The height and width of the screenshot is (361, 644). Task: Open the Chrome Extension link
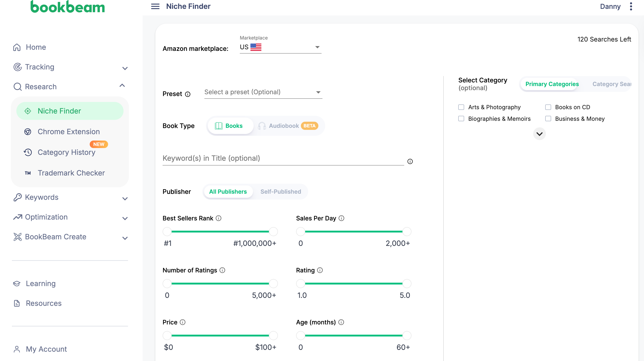(x=69, y=132)
